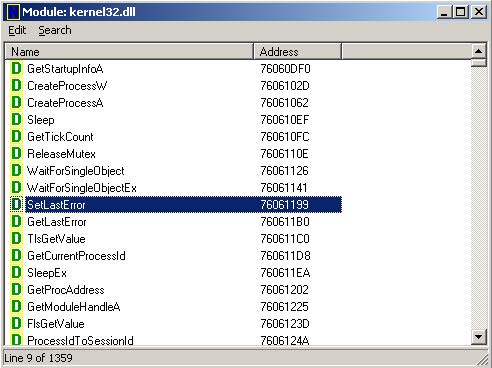Image resolution: width=492 pixels, height=368 pixels.
Task: Select the D icon next to TlsGetValue
Action: click(x=16, y=238)
